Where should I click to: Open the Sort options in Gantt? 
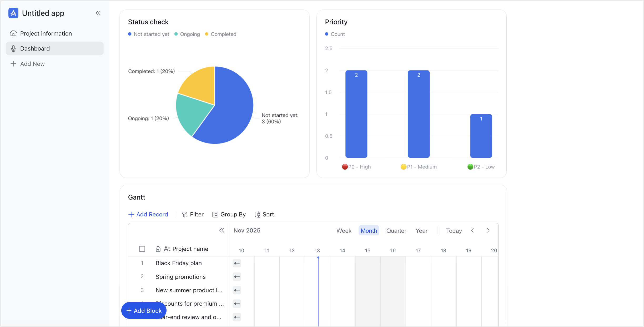264,215
